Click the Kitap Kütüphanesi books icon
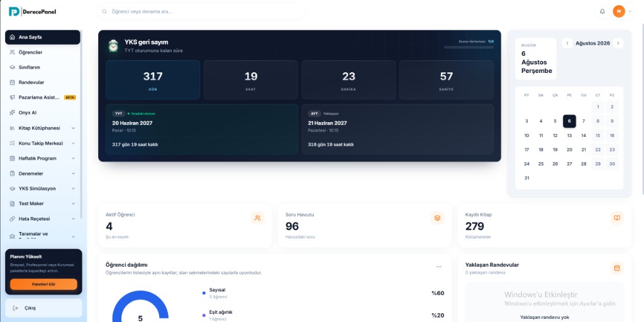This screenshot has height=322, width=644. click(13, 128)
